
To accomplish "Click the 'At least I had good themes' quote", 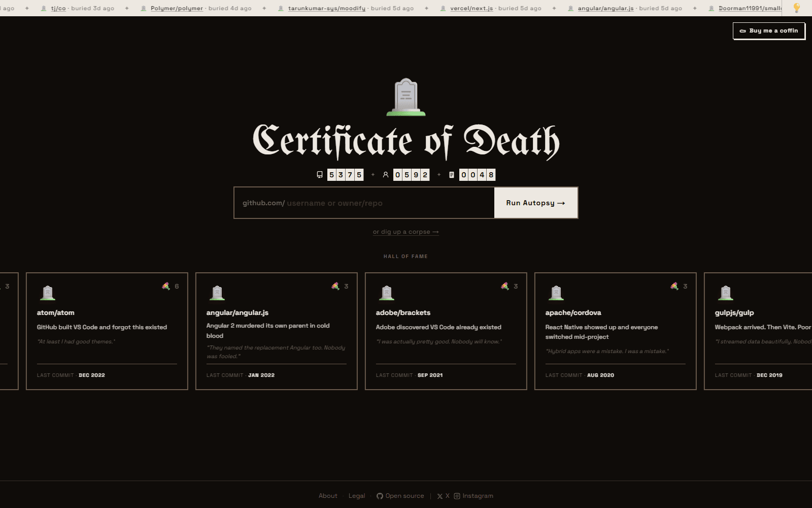I will (x=76, y=341).
